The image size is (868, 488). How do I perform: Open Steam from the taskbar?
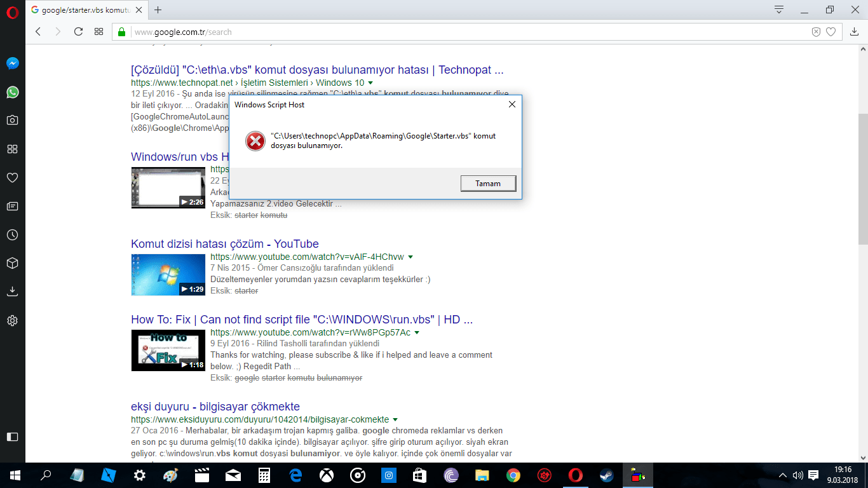(607, 475)
